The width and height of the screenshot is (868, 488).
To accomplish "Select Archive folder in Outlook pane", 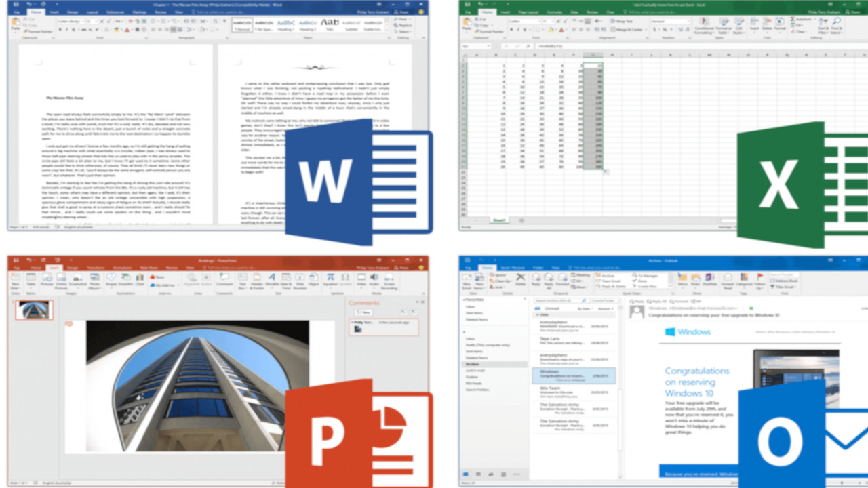I will tap(496, 363).
